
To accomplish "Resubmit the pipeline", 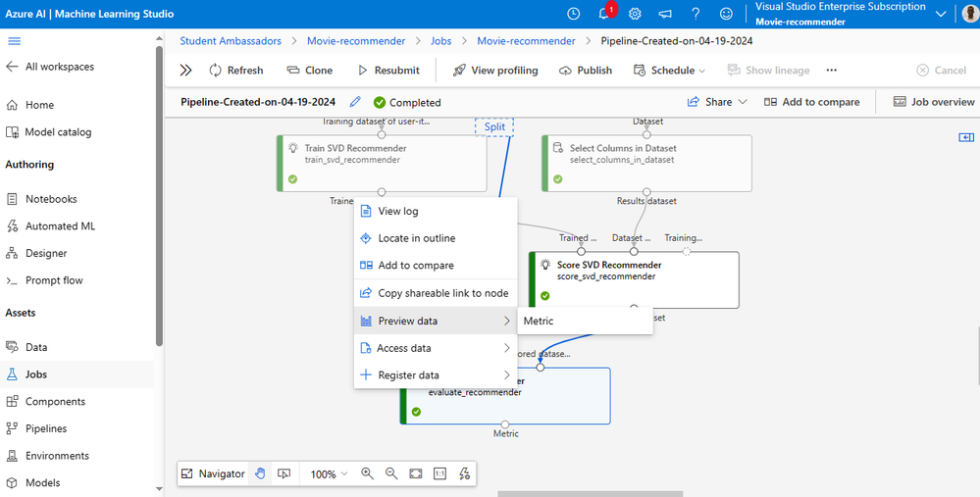I will [x=388, y=71].
